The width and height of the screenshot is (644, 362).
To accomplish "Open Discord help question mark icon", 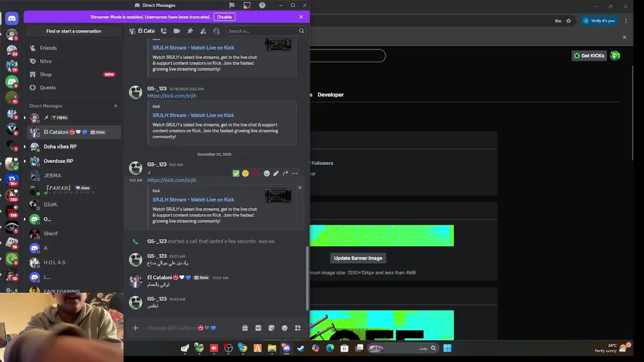I will [x=262, y=6].
